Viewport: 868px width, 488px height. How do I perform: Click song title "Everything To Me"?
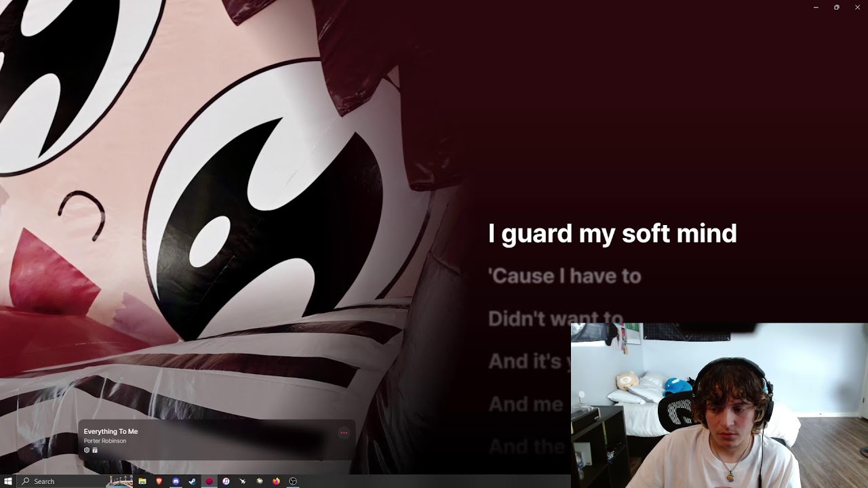point(111,432)
